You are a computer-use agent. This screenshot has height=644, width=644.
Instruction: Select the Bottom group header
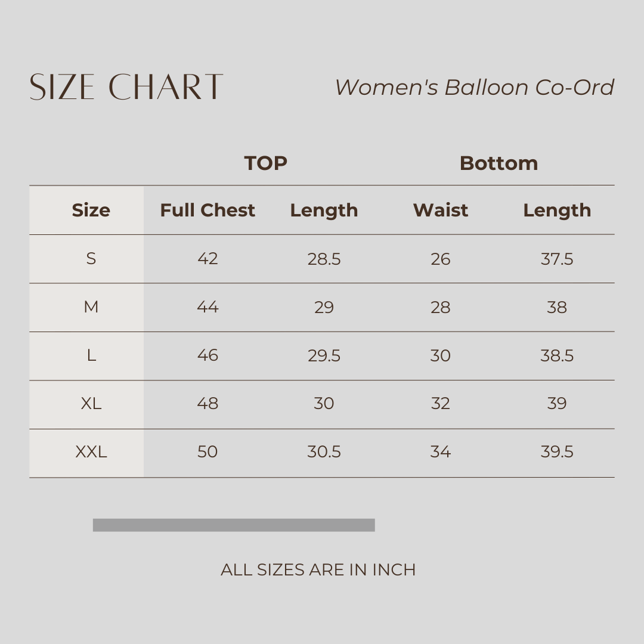(x=499, y=163)
